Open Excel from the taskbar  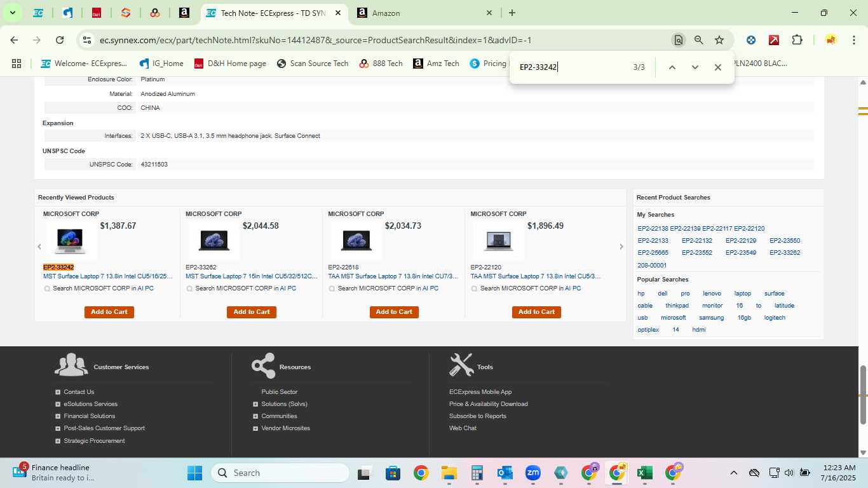click(x=644, y=473)
